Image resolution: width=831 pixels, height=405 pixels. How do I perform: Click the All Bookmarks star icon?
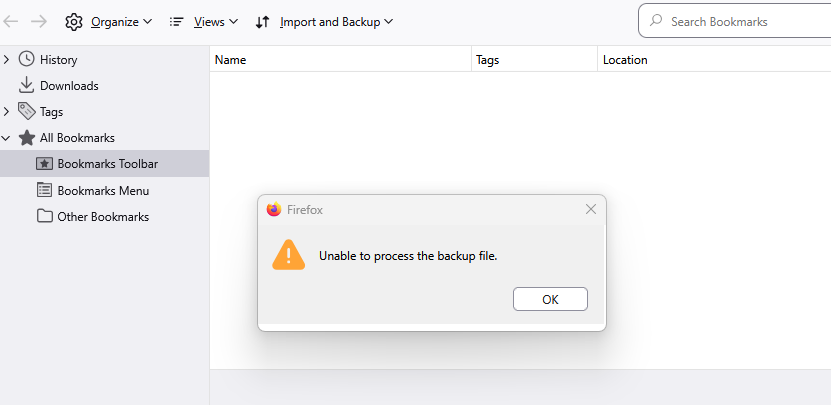[27, 138]
